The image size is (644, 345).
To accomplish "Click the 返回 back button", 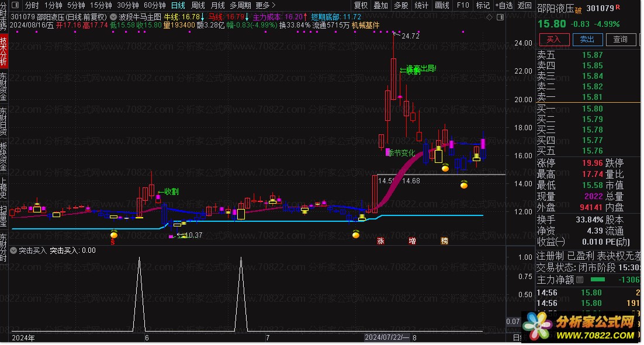I will pos(524,5).
